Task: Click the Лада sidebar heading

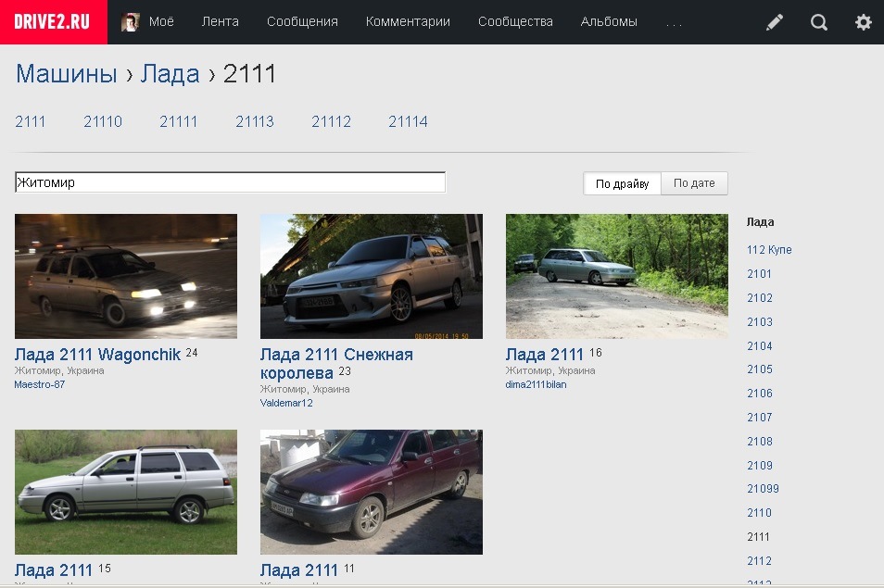Action: [x=760, y=222]
